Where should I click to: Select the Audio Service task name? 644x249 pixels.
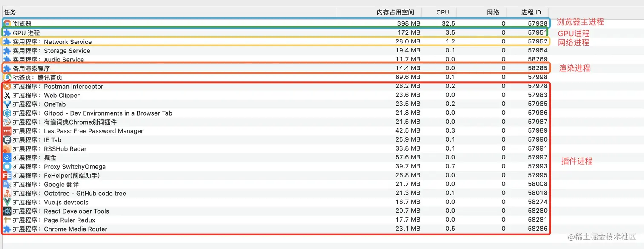[48, 60]
